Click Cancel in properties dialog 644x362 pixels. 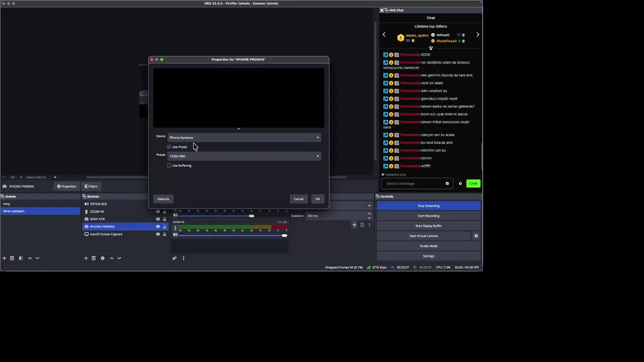pyautogui.click(x=299, y=199)
